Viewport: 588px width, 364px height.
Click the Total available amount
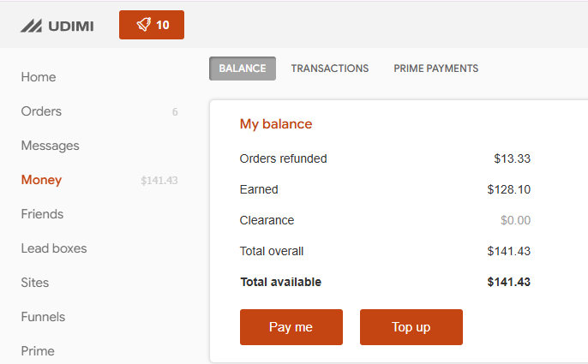(508, 282)
